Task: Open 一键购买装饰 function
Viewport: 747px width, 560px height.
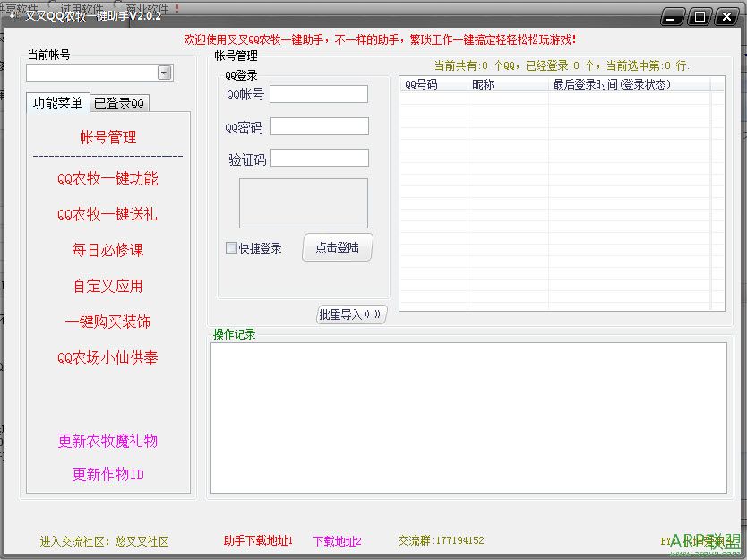Action: 107,322
